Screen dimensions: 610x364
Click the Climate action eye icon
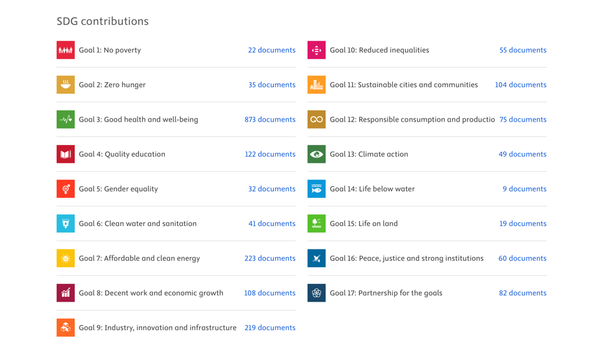[316, 154]
